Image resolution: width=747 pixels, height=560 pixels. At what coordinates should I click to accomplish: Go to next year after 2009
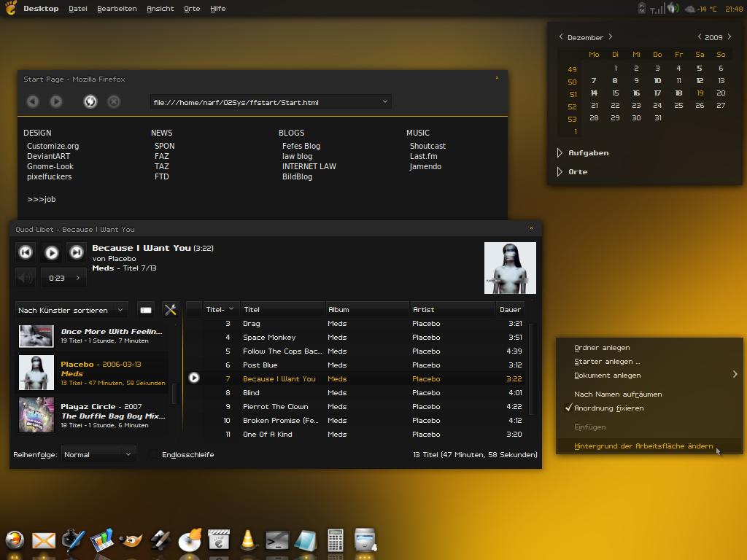coord(729,37)
